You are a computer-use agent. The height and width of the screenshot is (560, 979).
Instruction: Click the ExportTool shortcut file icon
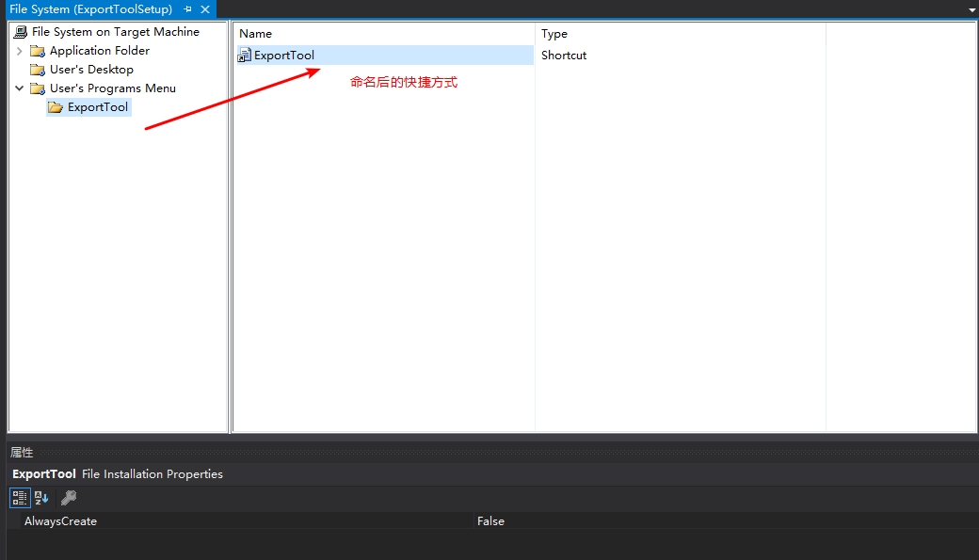pyautogui.click(x=245, y=56)
